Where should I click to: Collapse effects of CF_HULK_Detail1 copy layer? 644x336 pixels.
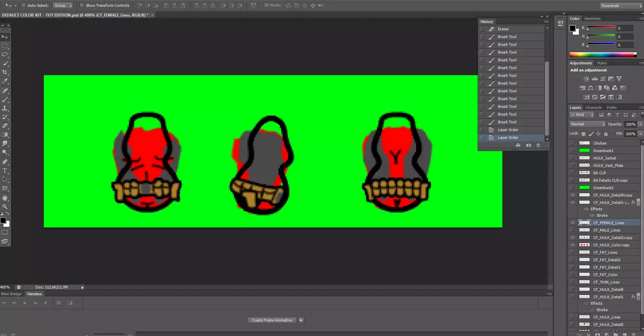(639, 202)
